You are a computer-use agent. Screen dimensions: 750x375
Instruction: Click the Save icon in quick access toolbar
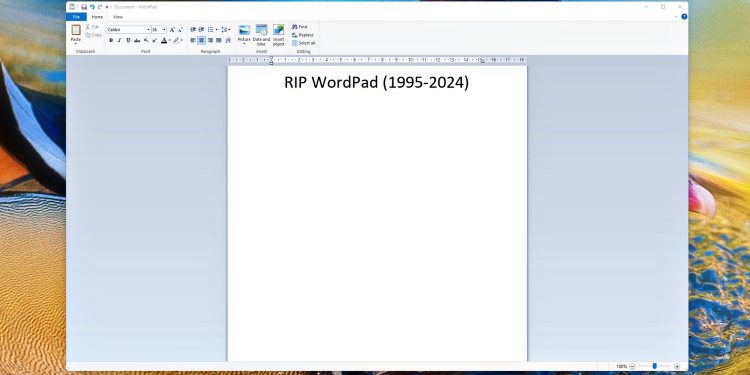tap(84, 7)
